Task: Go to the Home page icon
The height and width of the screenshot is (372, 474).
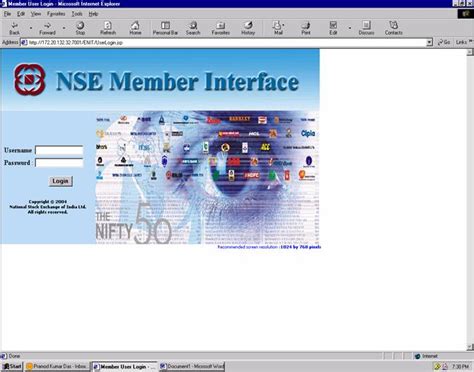Action: [135, 28]
